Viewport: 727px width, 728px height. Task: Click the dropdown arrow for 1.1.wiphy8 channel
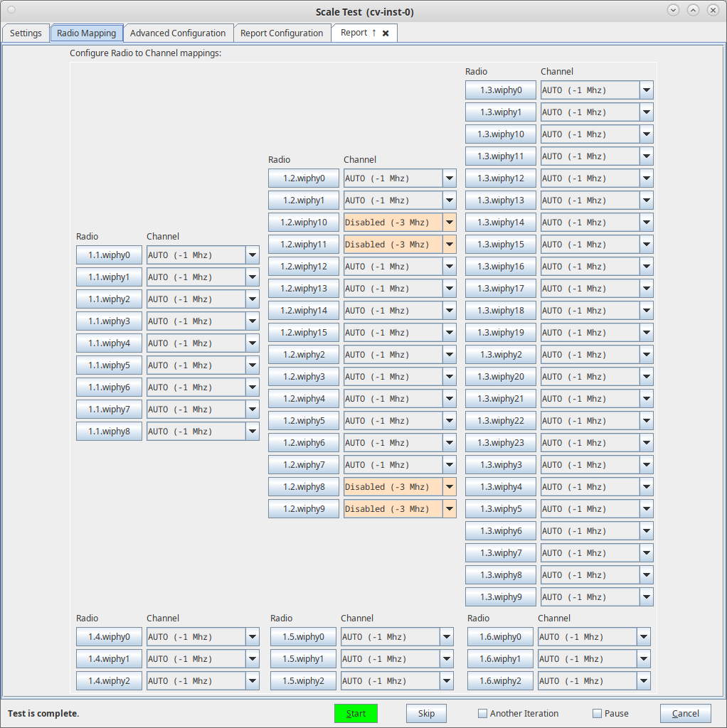(x=252, y=432)
